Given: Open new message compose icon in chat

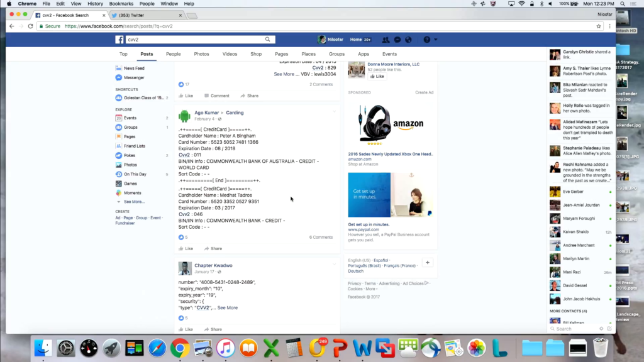Looking at the screenshot, I should tap(609, 329).
